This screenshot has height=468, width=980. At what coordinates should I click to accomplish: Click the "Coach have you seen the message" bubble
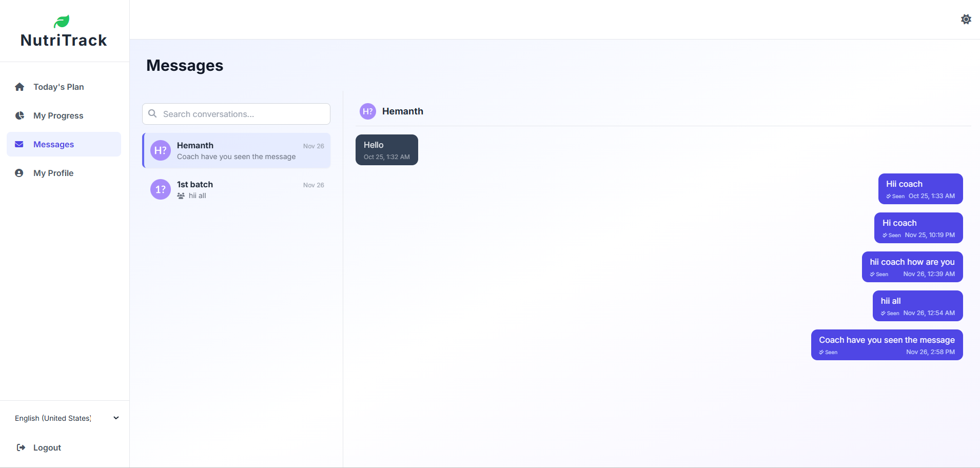(x=886, y=344)
